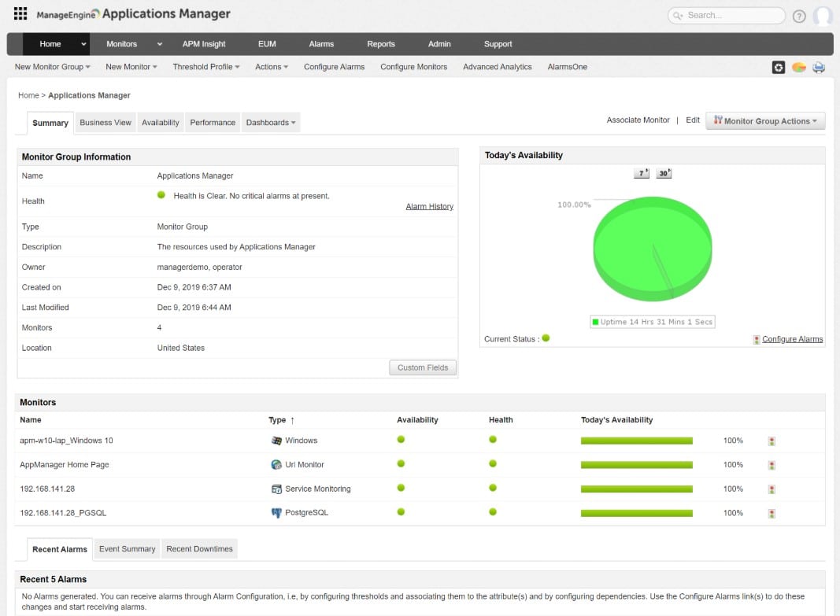Click the Health green dot in group information
Screen dimensions: 840x616
(161, 195)
